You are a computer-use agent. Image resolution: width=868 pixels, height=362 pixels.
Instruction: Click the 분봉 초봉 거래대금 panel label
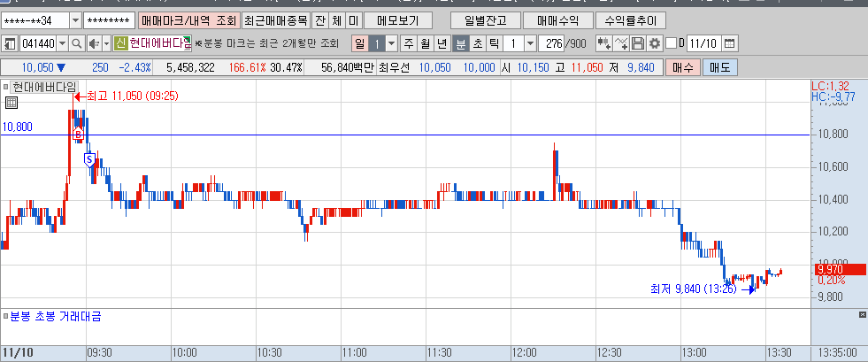pos(56,317)
